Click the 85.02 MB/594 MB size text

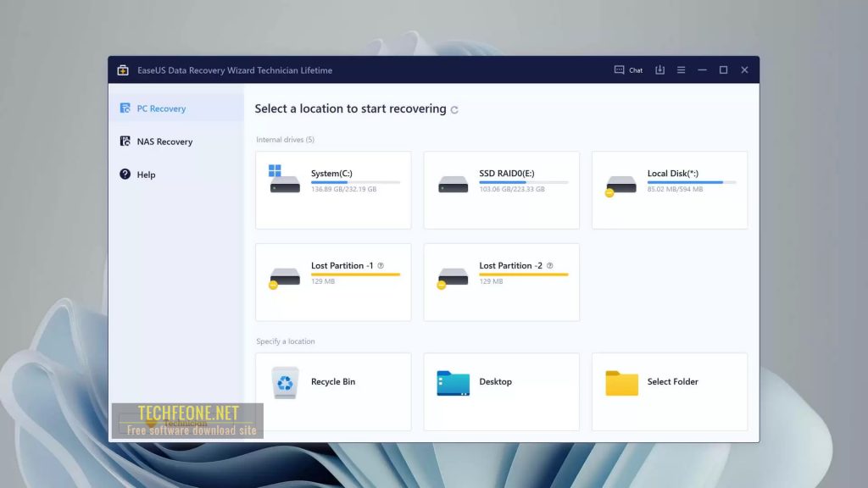pyautogui.click(x=675, y=189)
